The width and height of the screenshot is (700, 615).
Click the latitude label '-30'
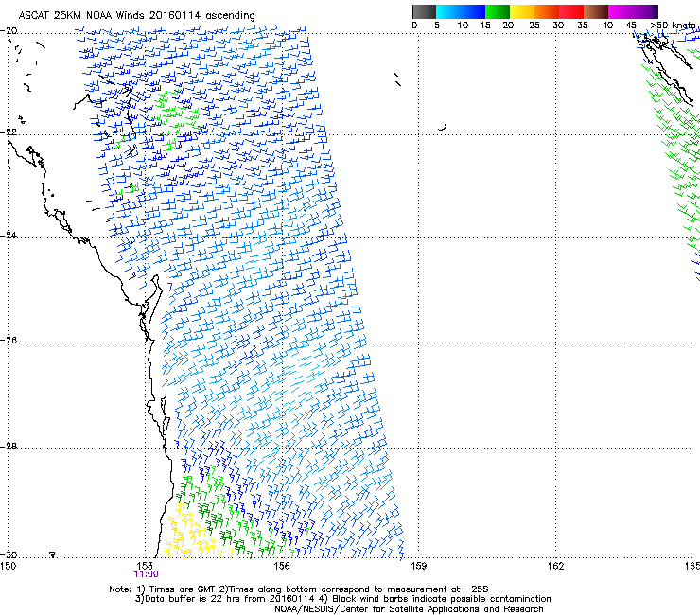click(x=9, y=555)
